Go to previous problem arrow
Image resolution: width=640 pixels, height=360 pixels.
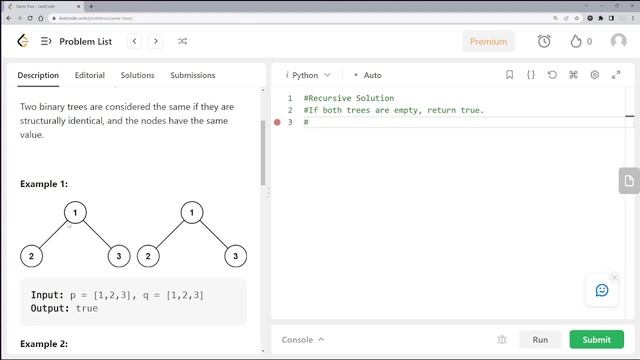pyautogui.click(x=134, y=41)
